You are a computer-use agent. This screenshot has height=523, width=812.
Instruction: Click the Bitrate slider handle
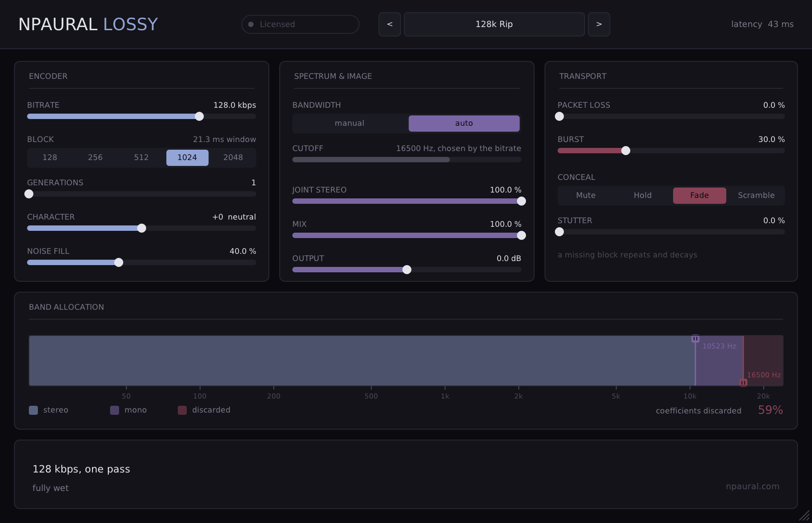coord(199,116)
